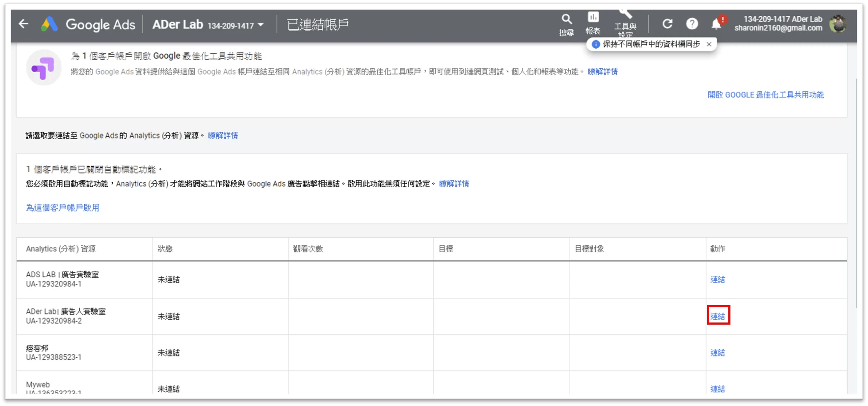Click the Google Optimize logo icon
Image resolution: width=868 pixels, height=406 pixels.
tap(43, 67)
